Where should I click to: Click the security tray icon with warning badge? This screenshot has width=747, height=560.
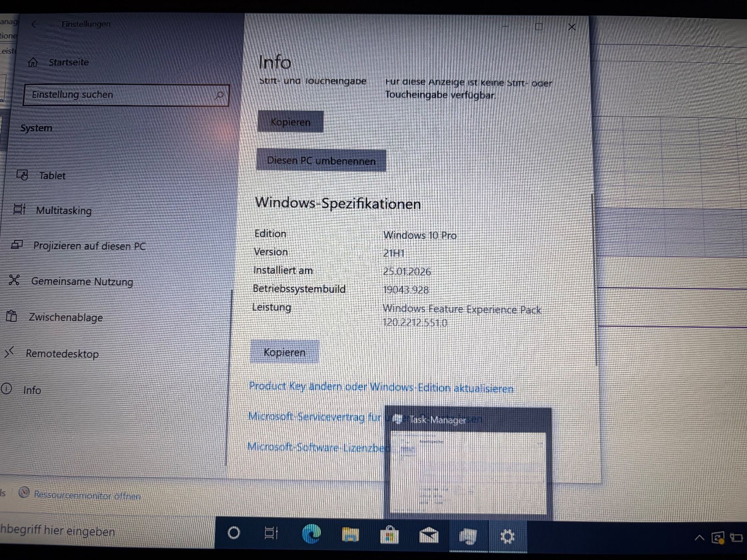(x=718, y=538)
